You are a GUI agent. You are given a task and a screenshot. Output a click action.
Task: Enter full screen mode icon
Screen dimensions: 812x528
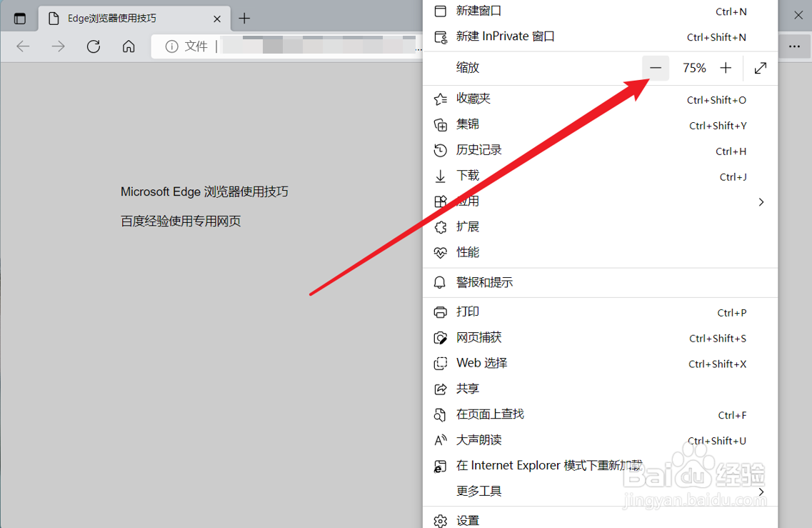click(760, 68)
